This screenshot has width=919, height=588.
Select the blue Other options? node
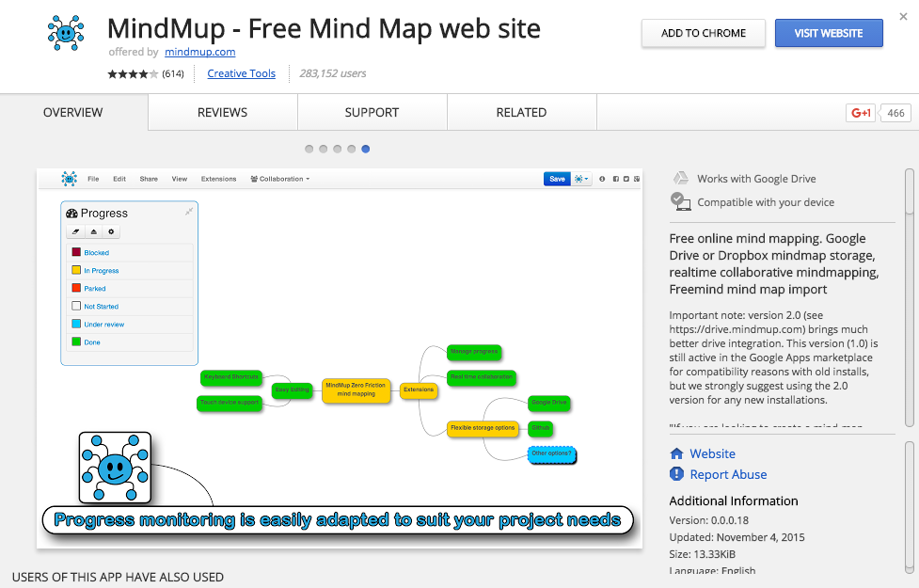pyautogui.click(x=551, y=453)
